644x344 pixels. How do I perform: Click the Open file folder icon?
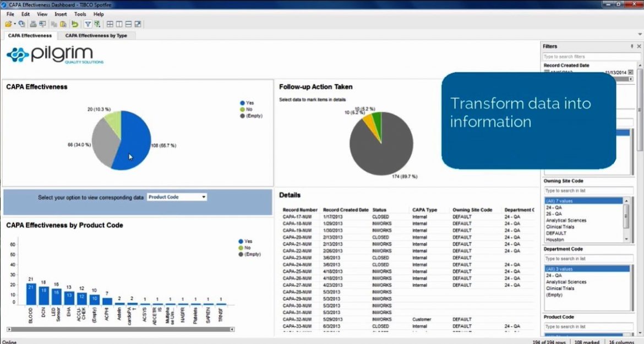pyautogui.click(x=8, y=24)
